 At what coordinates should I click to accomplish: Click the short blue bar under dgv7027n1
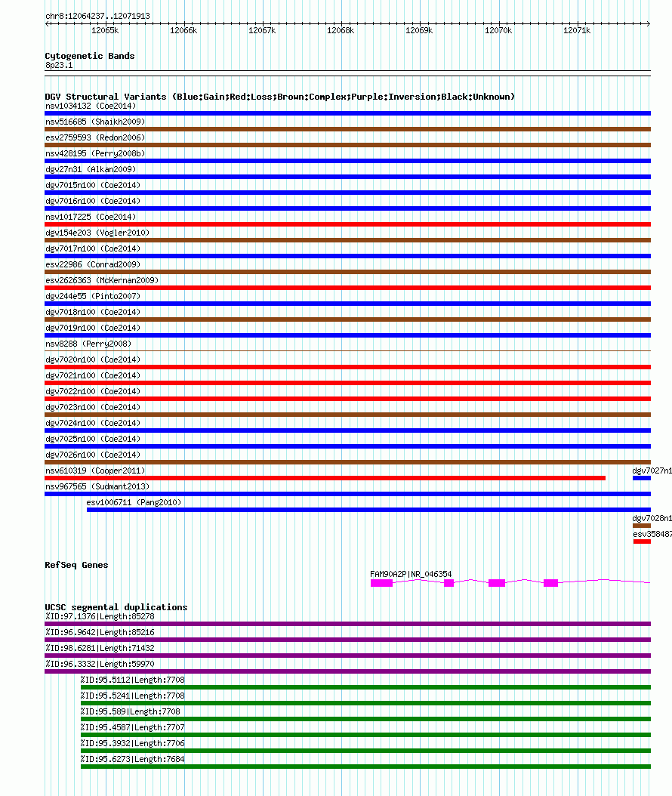click(x=642, y=478)
